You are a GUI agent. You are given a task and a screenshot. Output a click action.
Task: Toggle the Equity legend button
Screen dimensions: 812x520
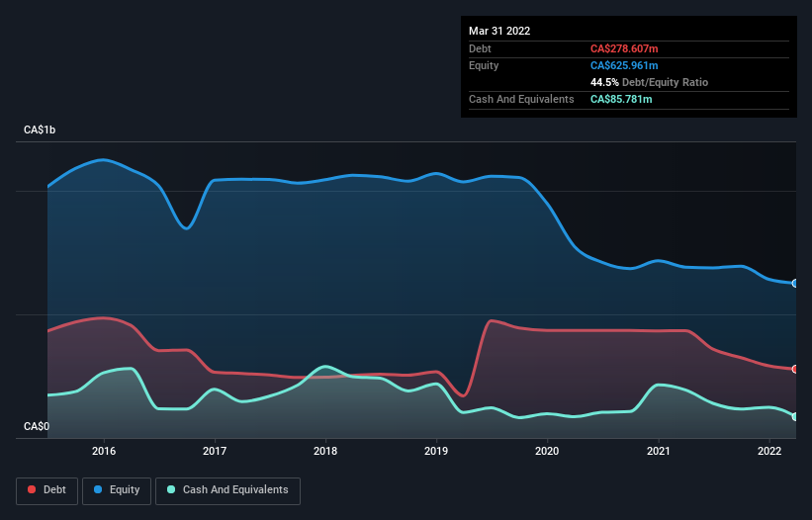click(117, 490)
